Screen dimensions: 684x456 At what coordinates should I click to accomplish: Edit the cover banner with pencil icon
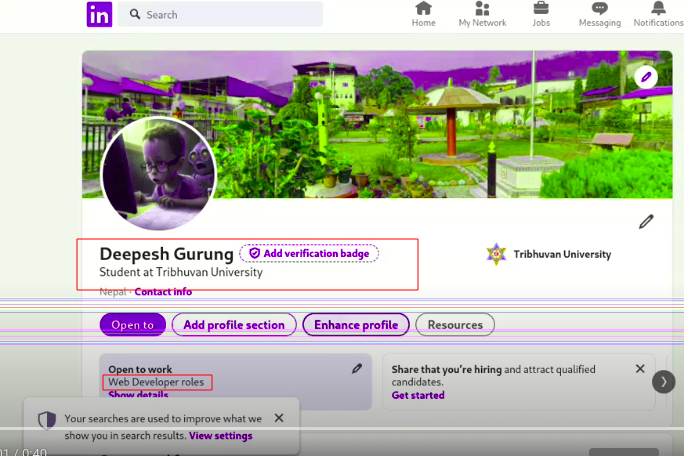646,77
